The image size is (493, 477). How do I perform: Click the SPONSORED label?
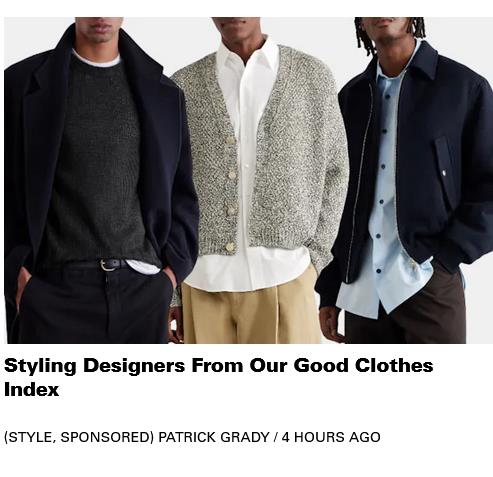tap(106, 437)
